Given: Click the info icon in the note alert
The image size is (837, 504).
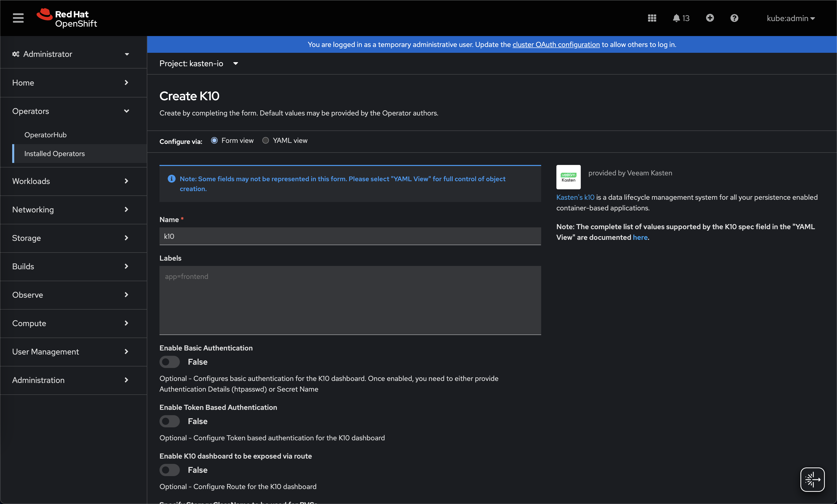Looking at the screenshot, I should pyautogui.click(x=172, y=178).
